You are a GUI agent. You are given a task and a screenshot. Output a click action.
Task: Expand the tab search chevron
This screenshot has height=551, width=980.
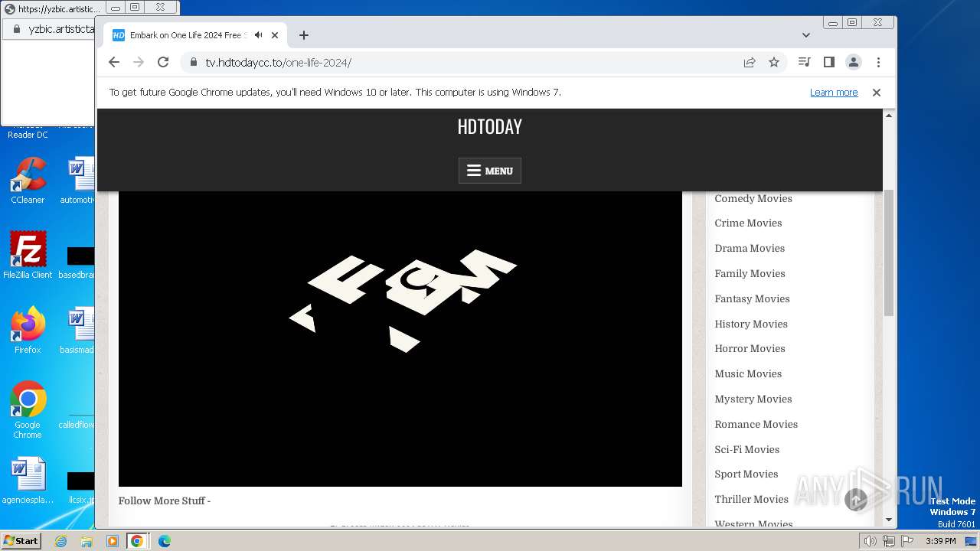click(805, 35)
